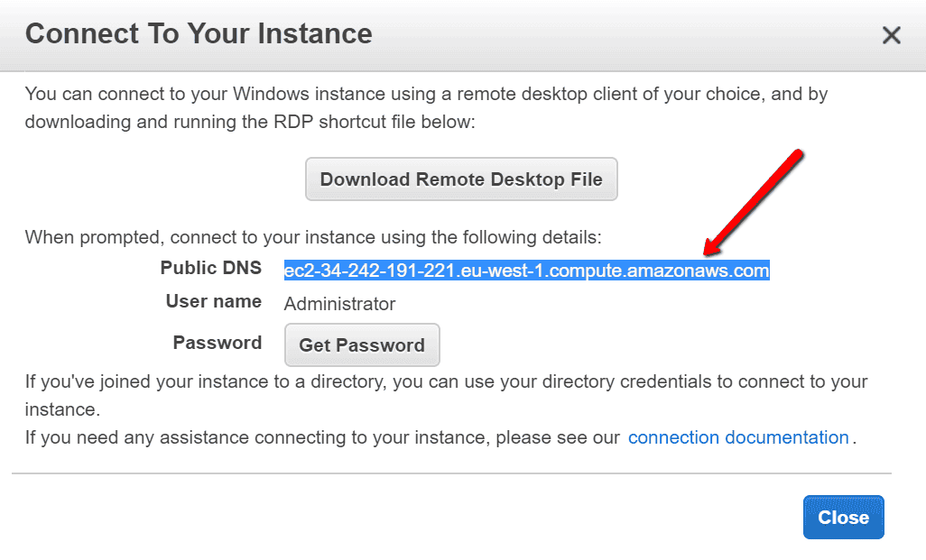Click the Password label
Screen dimensions: 926x560
(x=217, y=343)
